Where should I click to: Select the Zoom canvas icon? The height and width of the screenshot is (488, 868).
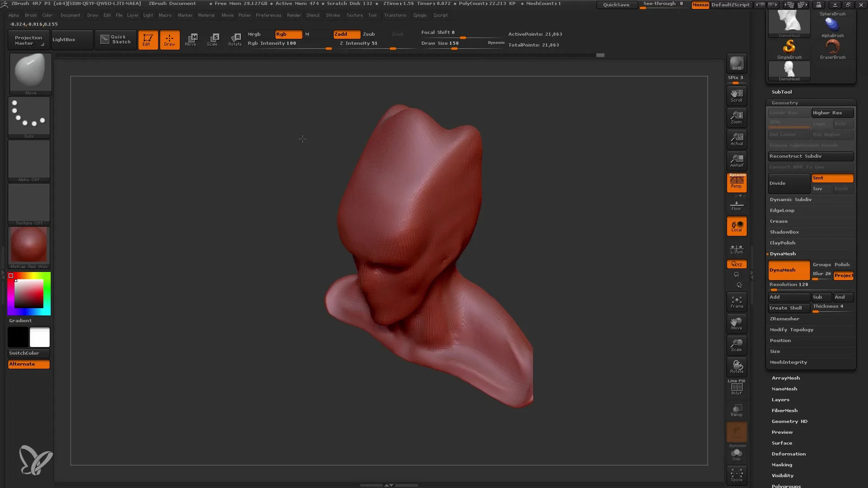(x=736, y=117)
